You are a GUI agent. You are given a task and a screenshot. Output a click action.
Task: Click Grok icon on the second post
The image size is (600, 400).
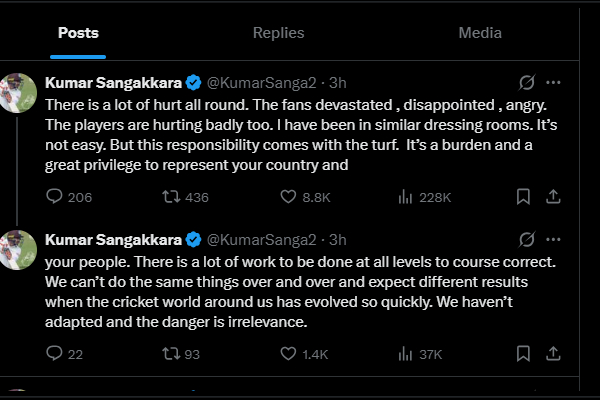pyautogui.click(x=527, y=239)
